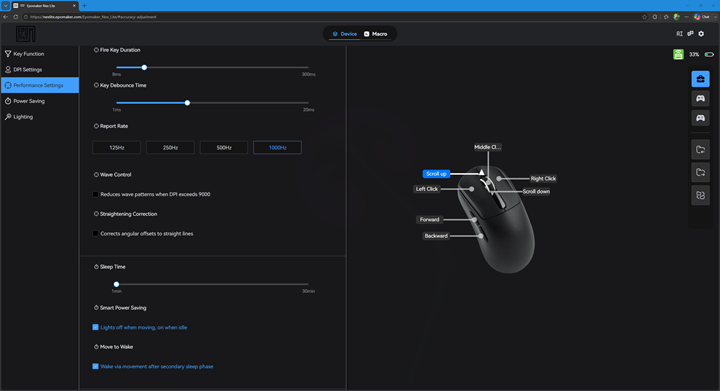The height and width of the screenshot is (391, 720).
Task: Select Performance Settings in the sidebar
Action: tap(40, 85)
